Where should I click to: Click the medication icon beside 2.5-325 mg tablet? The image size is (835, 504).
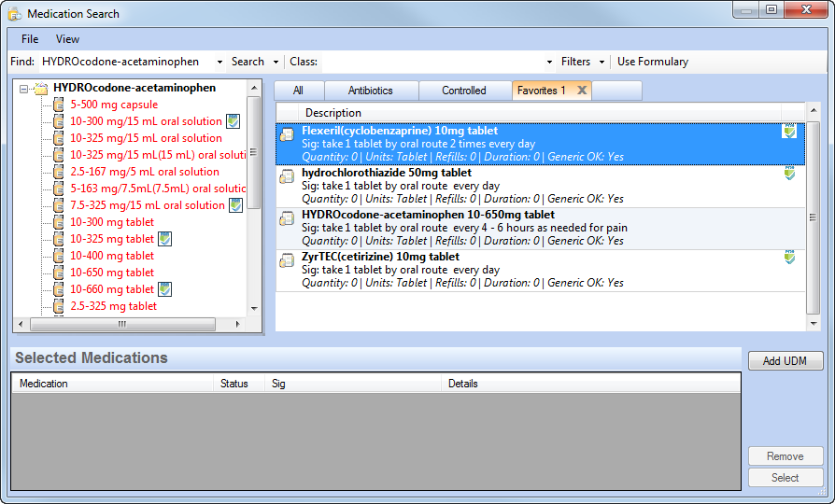pos(59,306)
